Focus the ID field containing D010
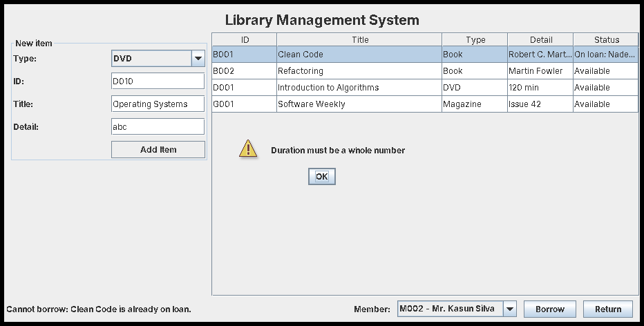This screenshot has height=326, width=644. coord(158,81)
